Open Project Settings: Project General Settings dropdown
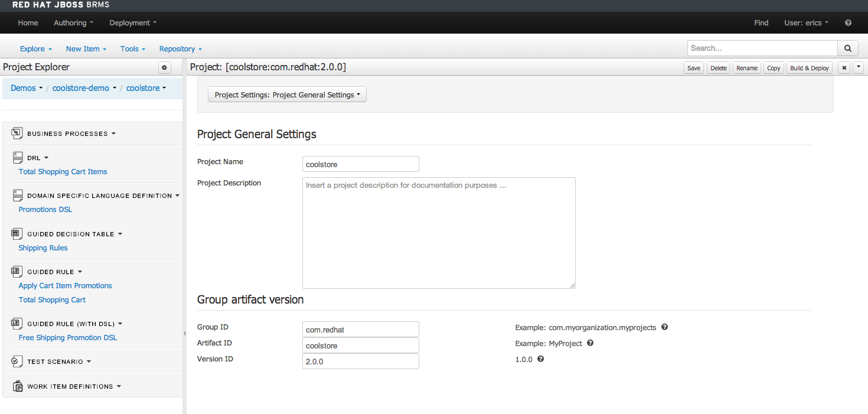868x414 pixels. pos(287,94)
